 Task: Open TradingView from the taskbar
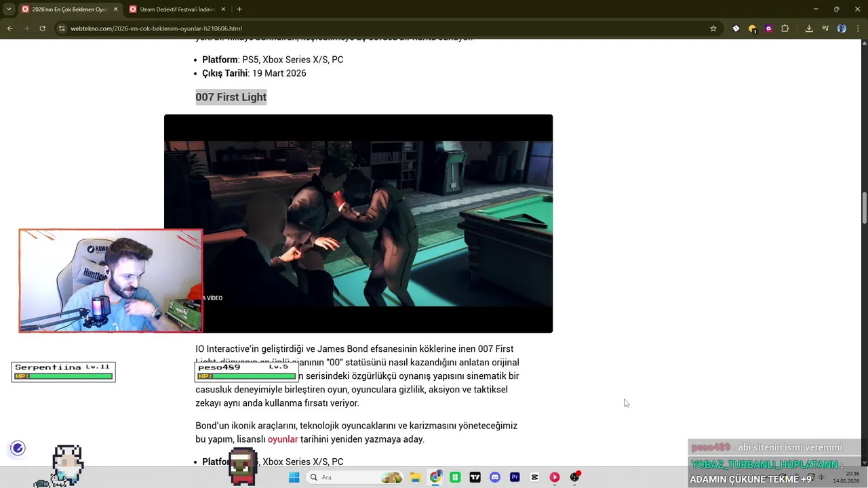(475, 477)
